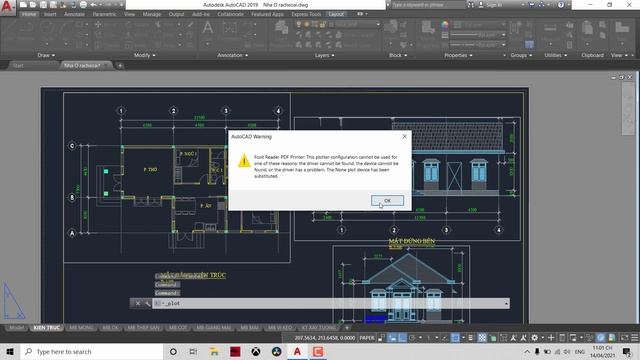Toggle the highlighted Object Snap status button
The image size is (640, 360).
click(x=455, y=338)
